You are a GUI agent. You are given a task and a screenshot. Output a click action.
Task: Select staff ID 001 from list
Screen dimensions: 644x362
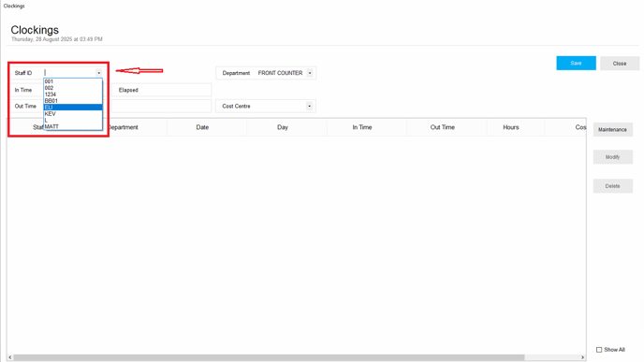[x=73, y=81]
